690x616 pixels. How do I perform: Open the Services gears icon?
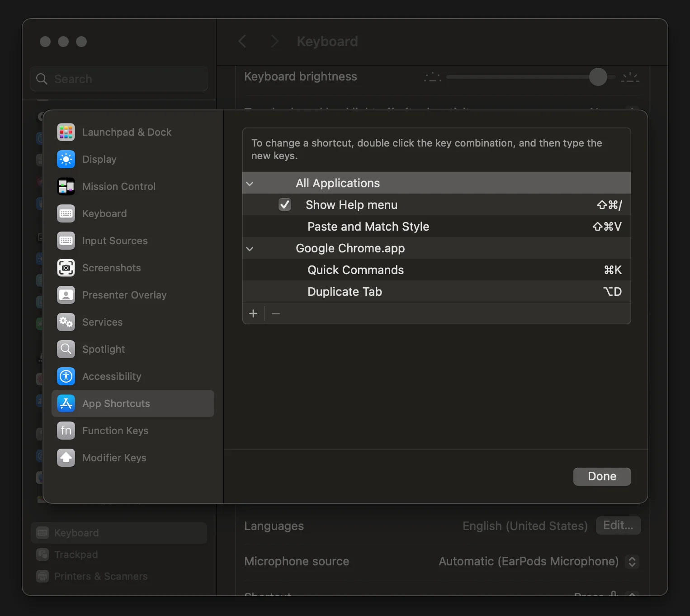tap(66, 322)
